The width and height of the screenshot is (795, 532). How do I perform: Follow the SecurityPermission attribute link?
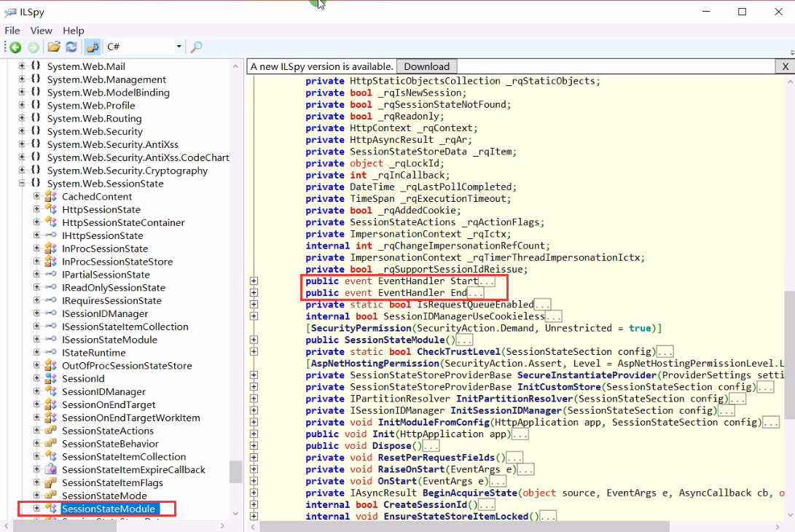click(361, 328)
